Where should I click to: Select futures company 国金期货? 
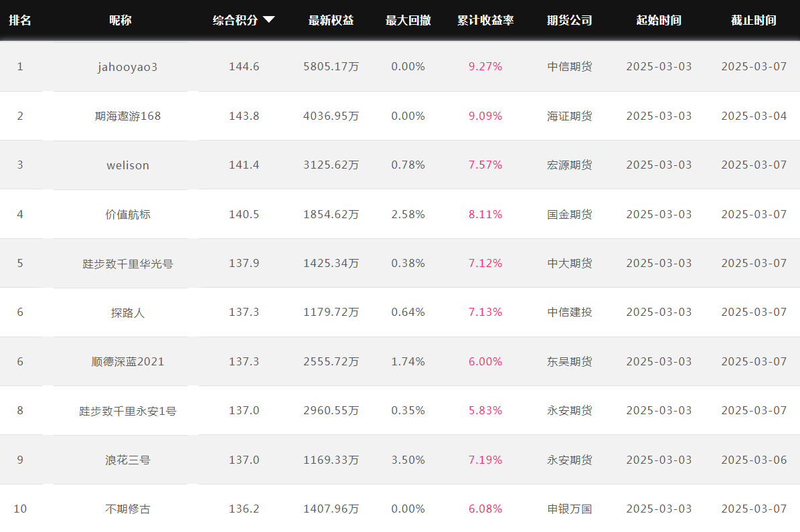point(570,215)
